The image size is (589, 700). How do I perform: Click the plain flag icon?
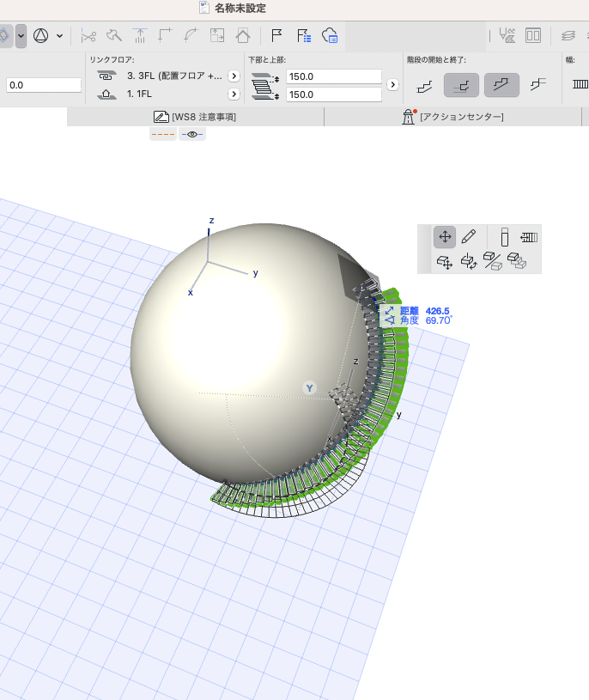click(276, 35)
